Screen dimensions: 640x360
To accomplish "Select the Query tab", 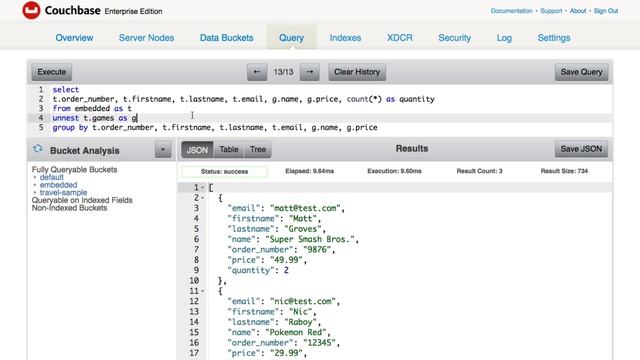I will (x=291, y=38).
